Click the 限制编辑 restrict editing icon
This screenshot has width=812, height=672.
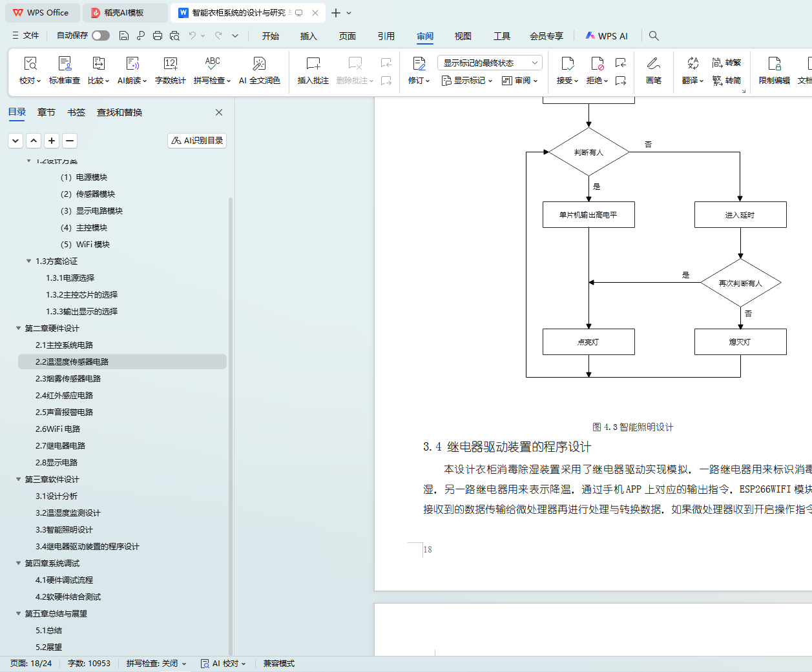(774, 70)
